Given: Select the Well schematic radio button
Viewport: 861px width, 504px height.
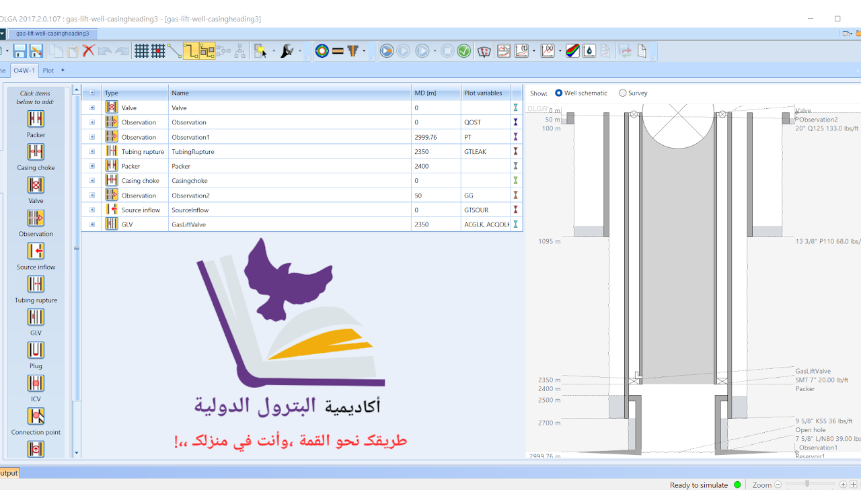Looking at the screenshot, I should tap(559, 93).
